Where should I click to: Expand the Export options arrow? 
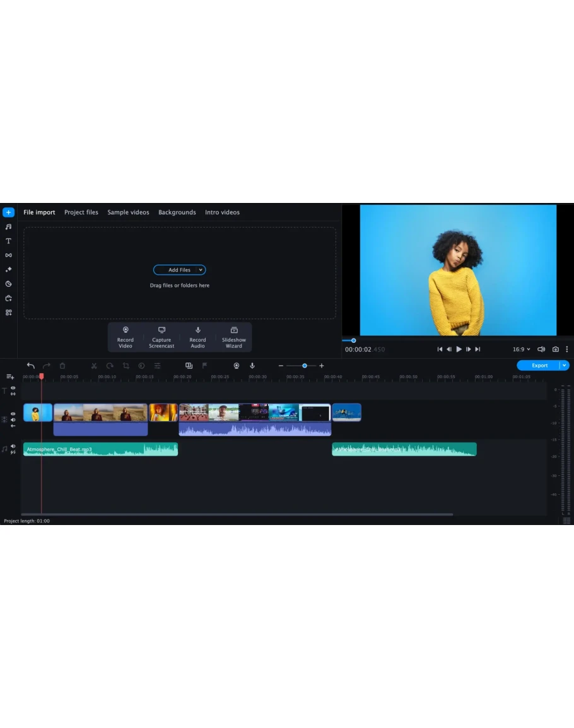(x=565, y=366)
